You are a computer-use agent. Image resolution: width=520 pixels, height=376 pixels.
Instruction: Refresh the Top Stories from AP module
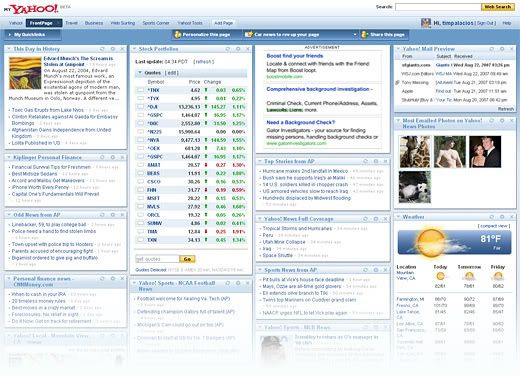365,161
